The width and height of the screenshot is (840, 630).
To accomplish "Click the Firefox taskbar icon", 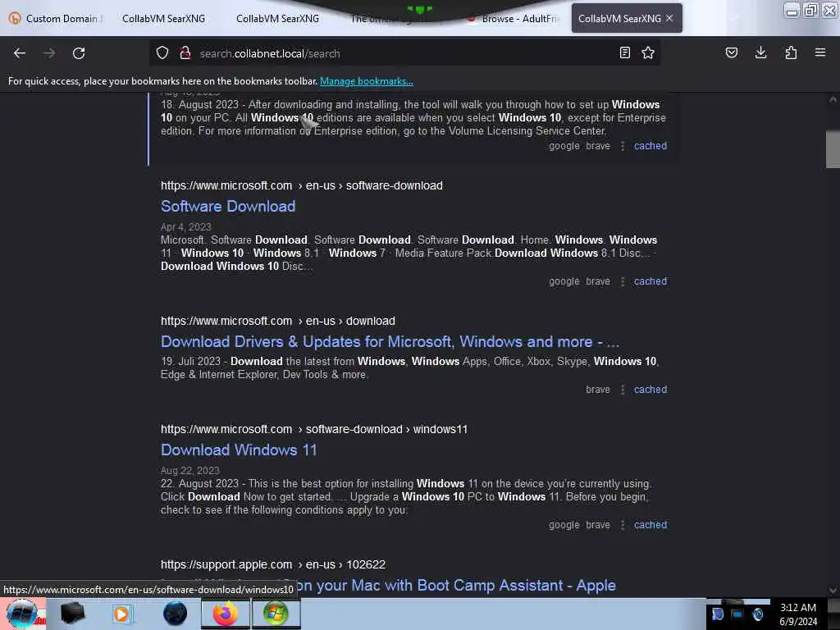I will click(x=226, y=614).
